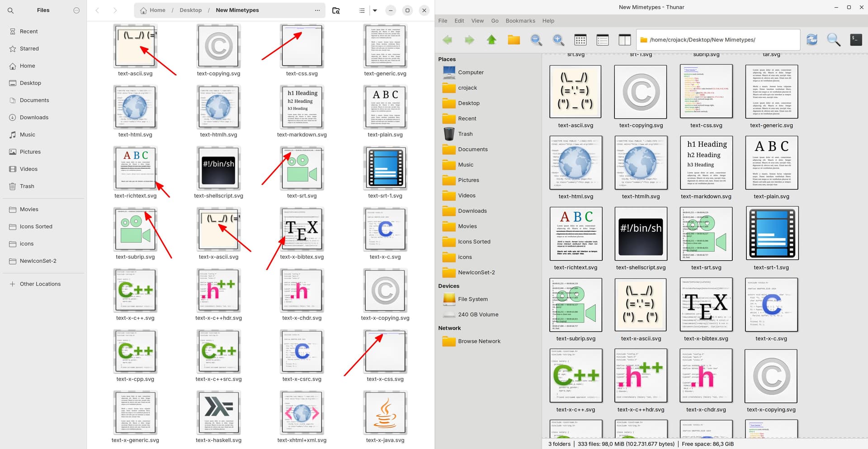Toggle the list view in Files header
The image size is (868, 449).
[362, 10]
